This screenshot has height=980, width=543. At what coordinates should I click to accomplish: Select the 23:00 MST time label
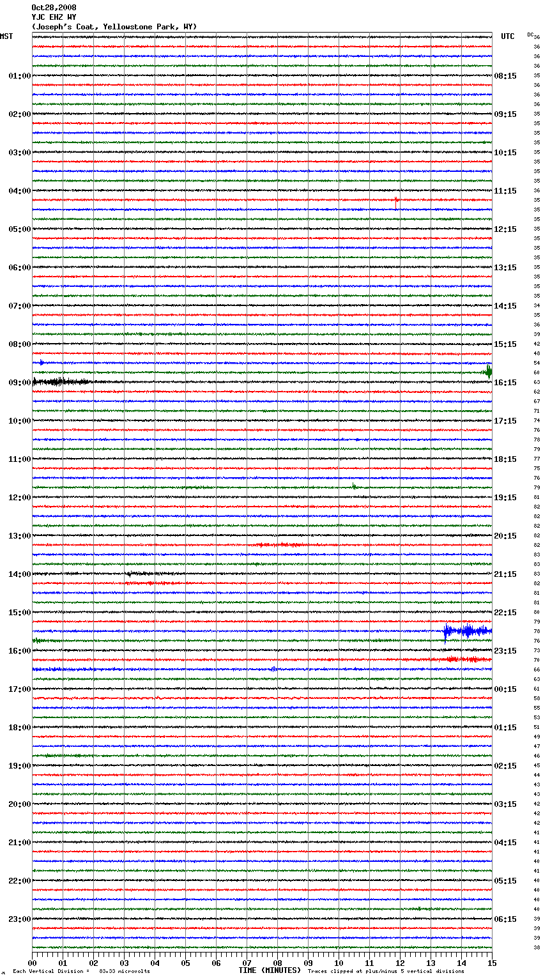coord(20,919)
